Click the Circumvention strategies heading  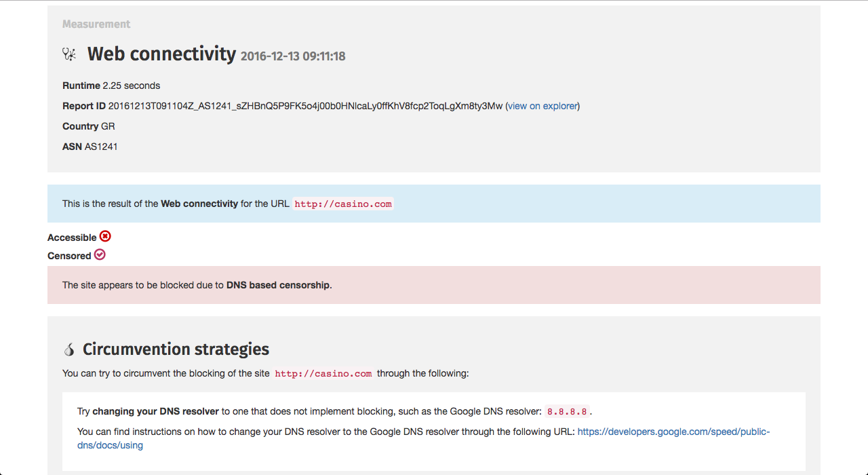[176, 349]
